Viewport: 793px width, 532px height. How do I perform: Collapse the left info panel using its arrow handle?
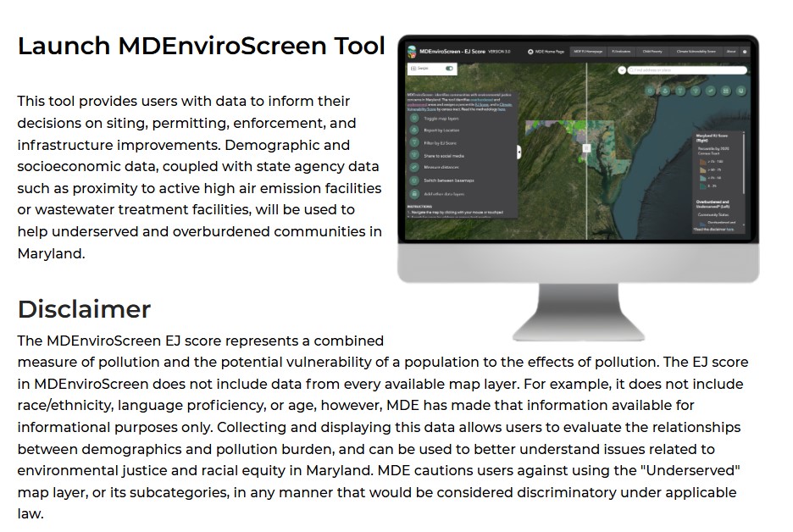pos(518,152)
